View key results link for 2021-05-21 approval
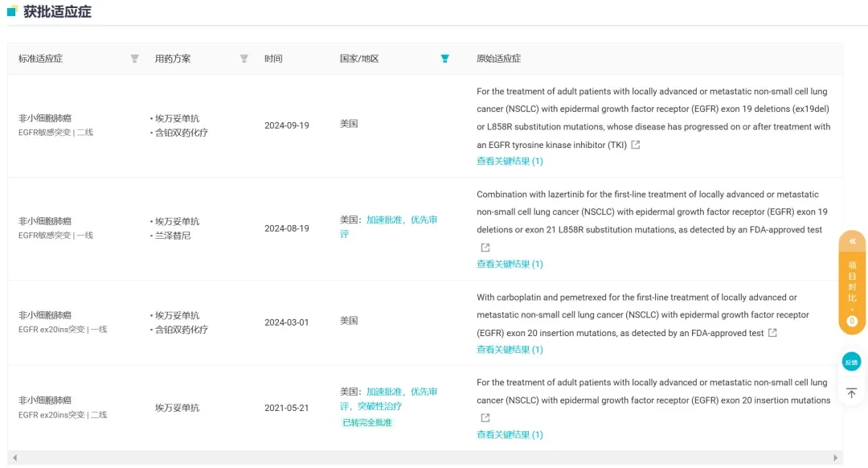 (x=510, y=435)
